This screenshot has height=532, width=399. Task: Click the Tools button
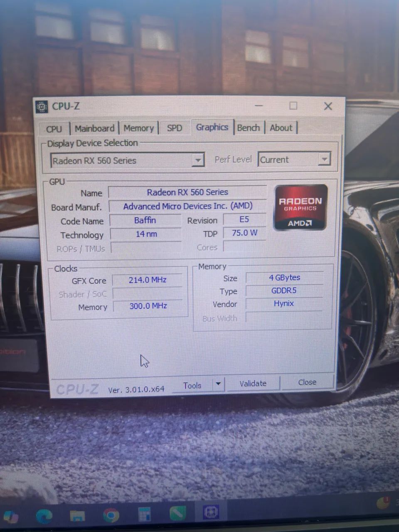(x=192, y=385)
